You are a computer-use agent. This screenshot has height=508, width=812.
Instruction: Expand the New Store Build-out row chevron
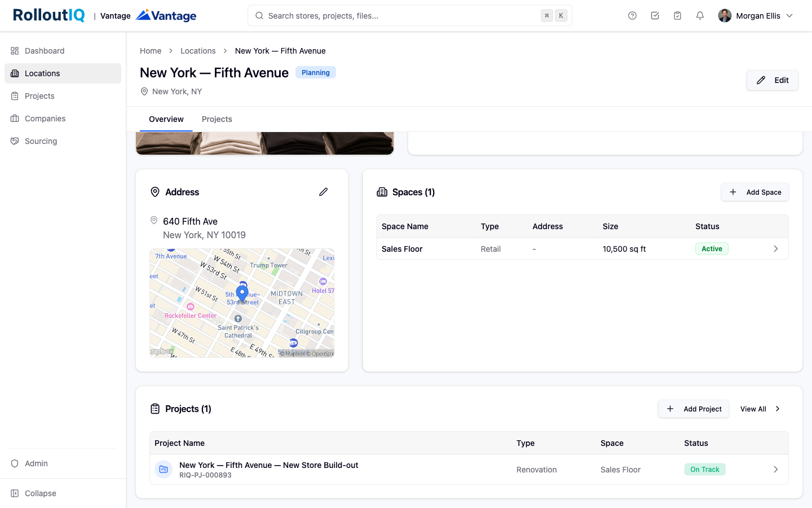click(x=775, y=470)
